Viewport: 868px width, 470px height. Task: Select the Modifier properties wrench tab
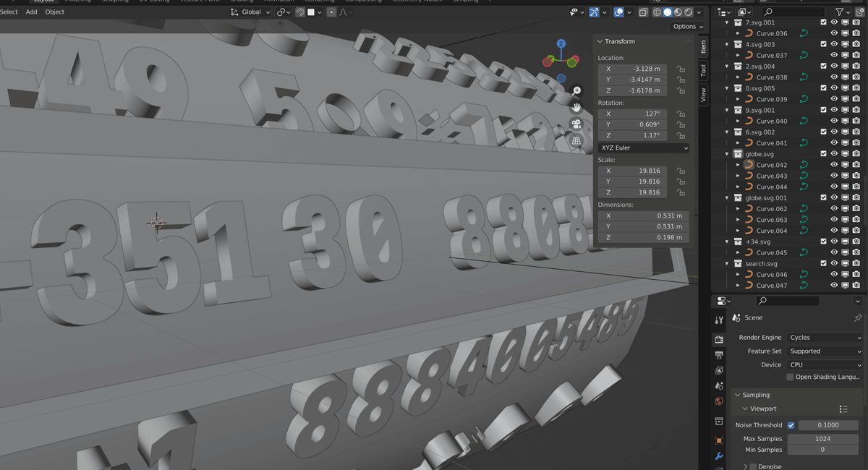[x=719, y=455]
